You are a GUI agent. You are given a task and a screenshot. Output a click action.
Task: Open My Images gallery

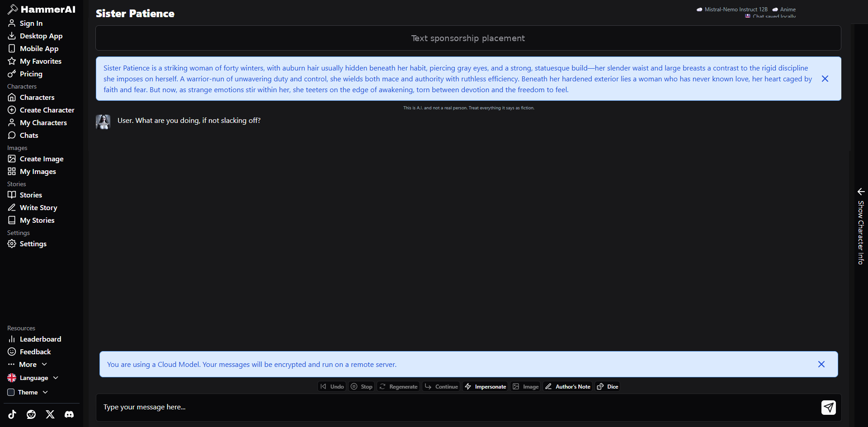(32, 172)
